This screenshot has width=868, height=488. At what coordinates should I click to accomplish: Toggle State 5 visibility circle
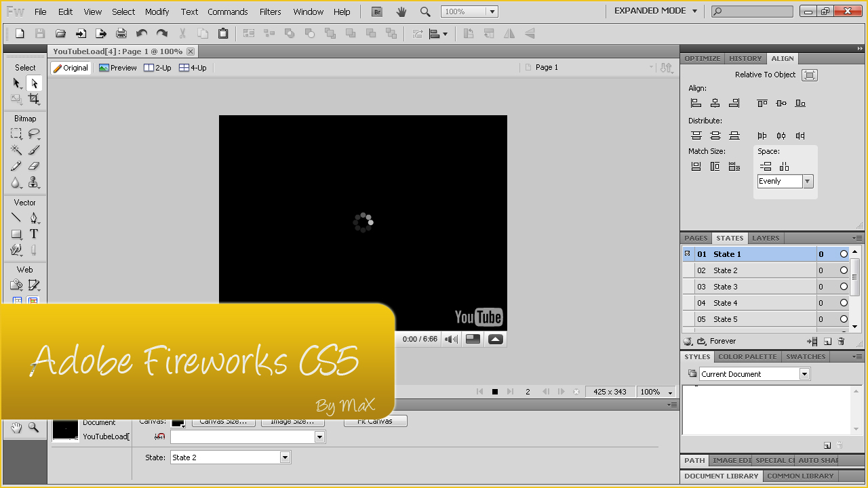(844, 319)
